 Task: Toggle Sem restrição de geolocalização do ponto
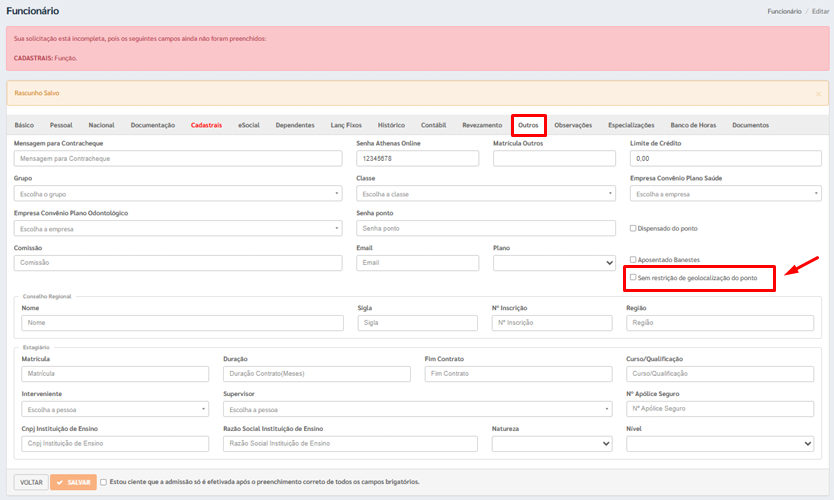(x=633, y=277)
